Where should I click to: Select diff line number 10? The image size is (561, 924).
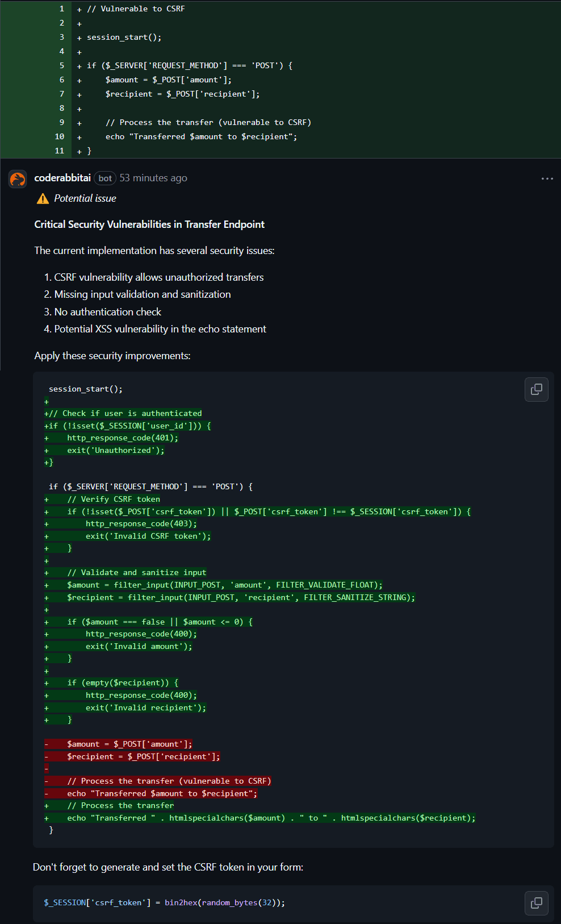pyautogui.click(x=60, y=136)
